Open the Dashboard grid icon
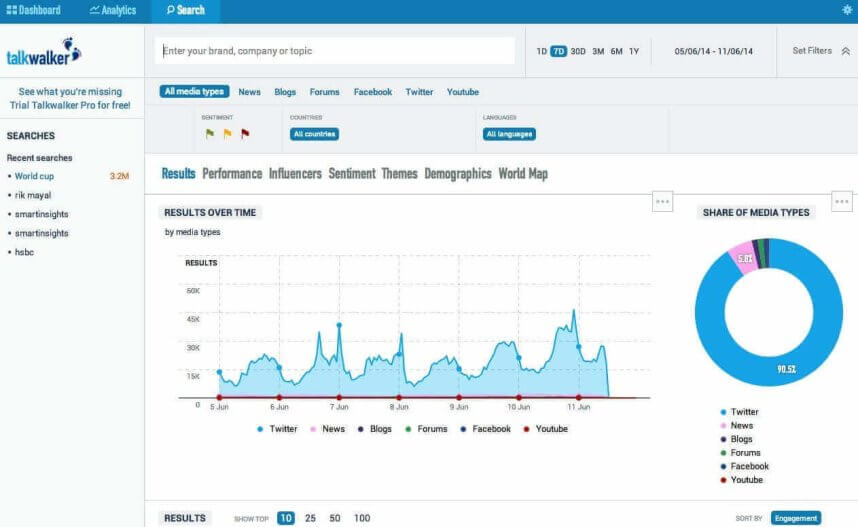Viewport: 858px width, 527px height. coord(11,10)
